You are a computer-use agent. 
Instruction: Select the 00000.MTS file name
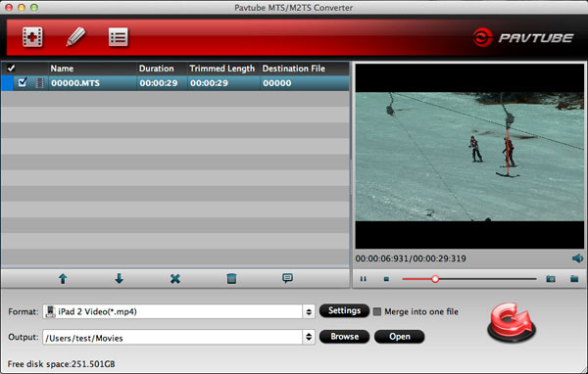[75, 83]
